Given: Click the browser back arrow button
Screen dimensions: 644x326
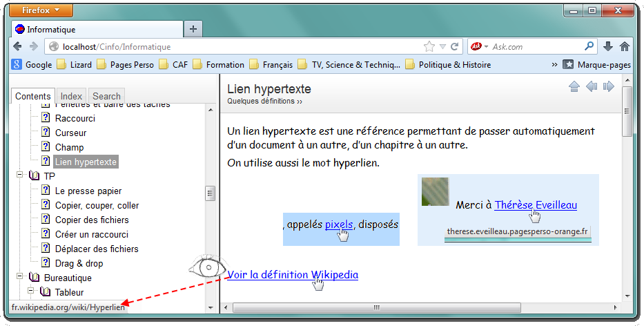Looking at the screenshot, I should pos(18,47).
